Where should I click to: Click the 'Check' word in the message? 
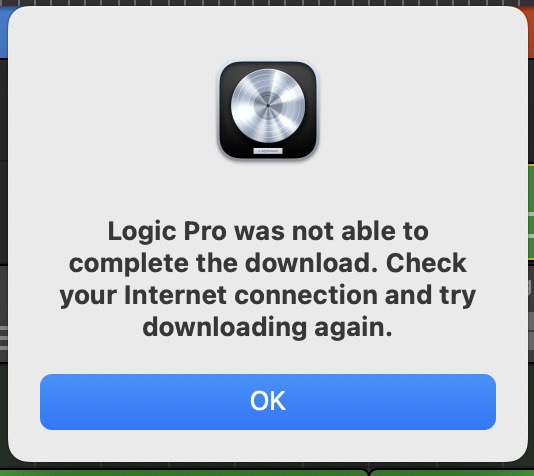(x=426, y=263)
